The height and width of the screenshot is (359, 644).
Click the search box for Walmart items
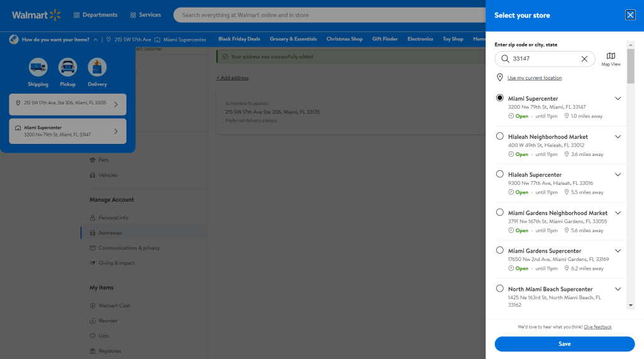coord(330,15)
